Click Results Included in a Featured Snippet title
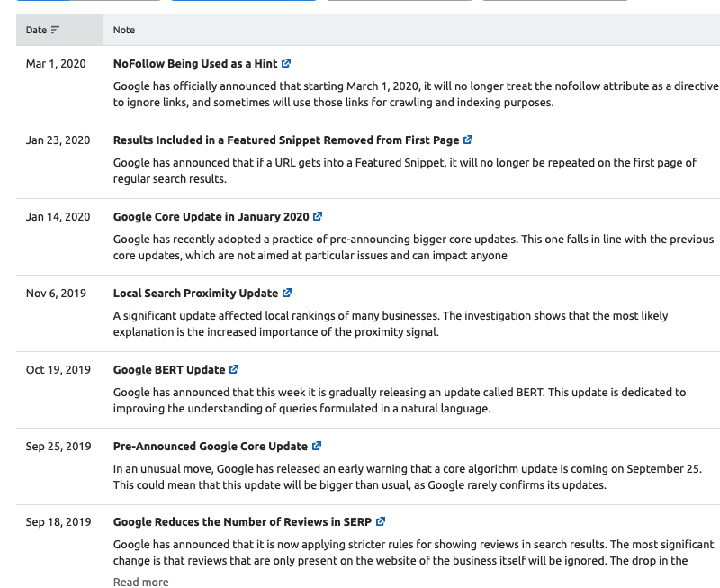This screenshot has width=720, height=588. (286, 140)
